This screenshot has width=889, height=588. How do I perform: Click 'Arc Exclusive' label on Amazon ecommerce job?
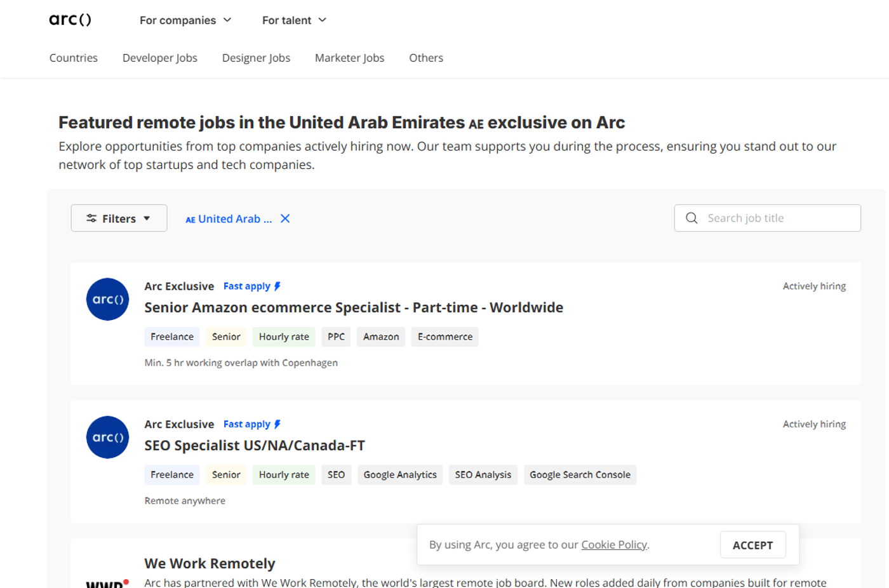coord(179,286)
